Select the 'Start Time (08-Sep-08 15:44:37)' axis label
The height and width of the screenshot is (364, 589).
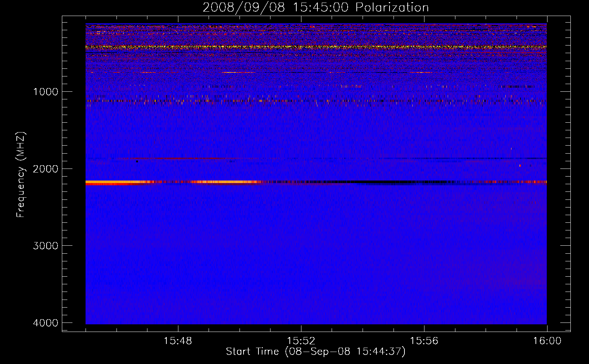pos(316,352)
